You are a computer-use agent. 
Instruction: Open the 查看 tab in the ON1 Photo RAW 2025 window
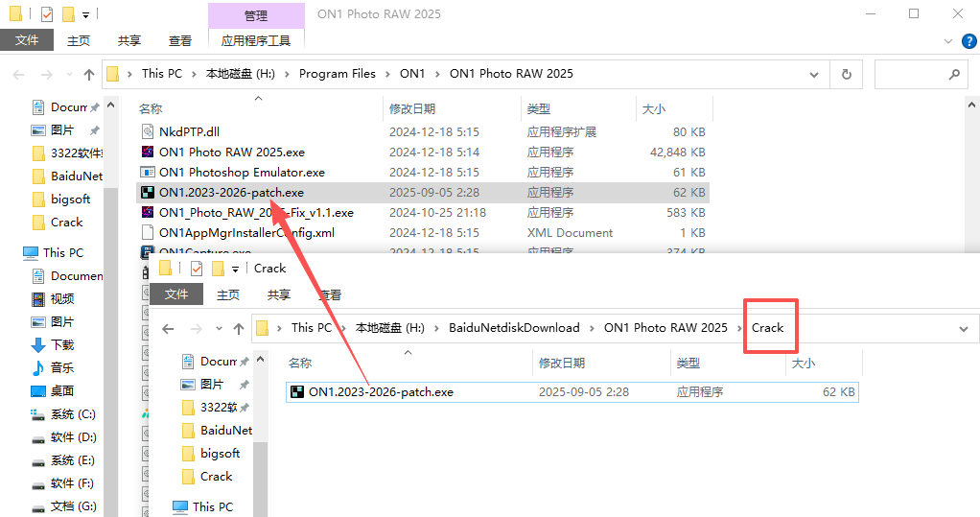pos(180,40)
